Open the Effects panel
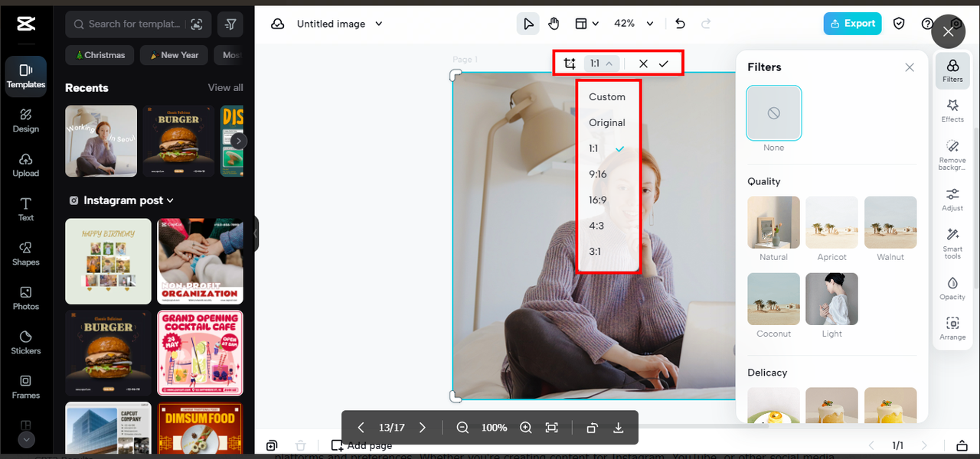Screen dimensions: 980x459 coord(952,110)
